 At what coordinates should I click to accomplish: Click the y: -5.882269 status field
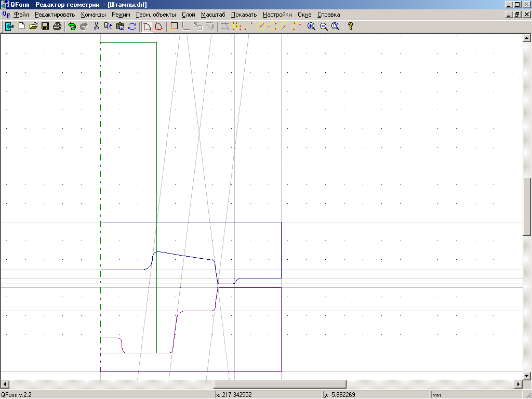pyautogui.click(x=376, y=395)
